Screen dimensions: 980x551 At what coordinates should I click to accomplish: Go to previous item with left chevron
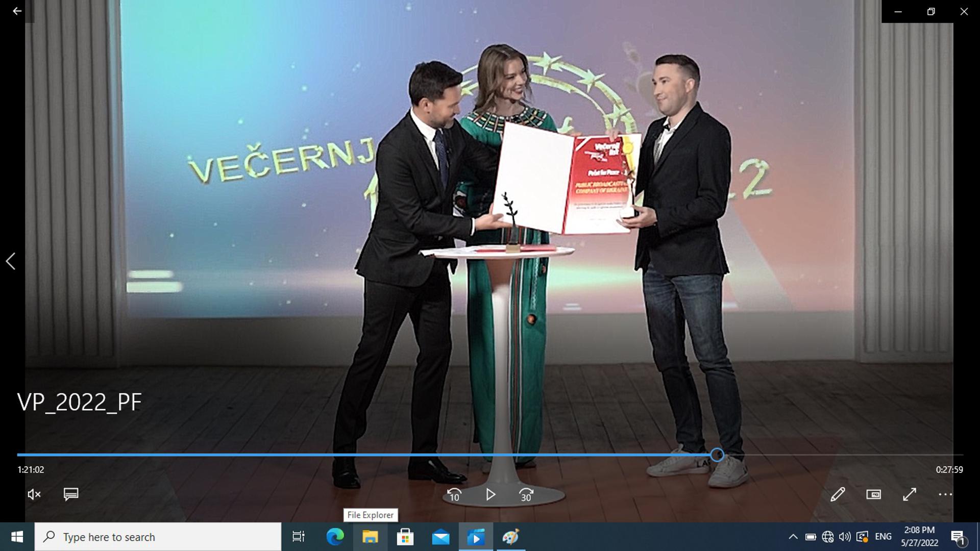click(x=11, y=261)
